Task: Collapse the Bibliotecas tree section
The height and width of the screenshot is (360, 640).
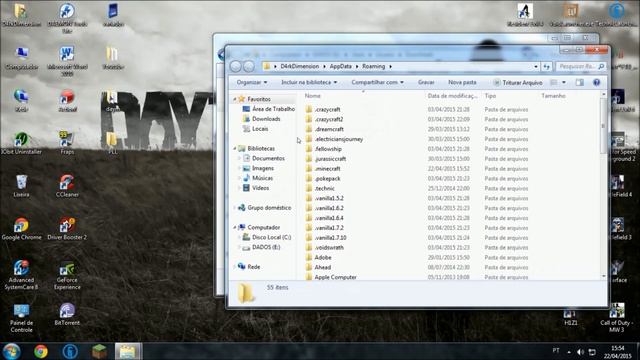Action: 235,149
